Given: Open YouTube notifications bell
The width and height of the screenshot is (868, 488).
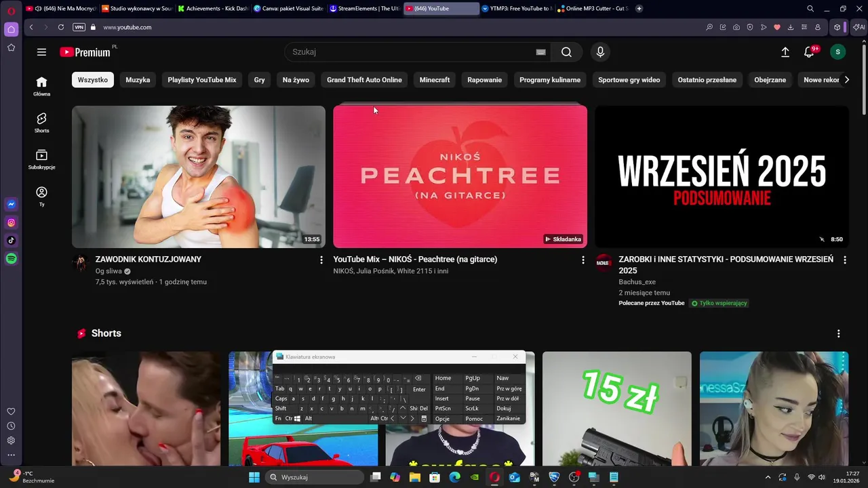Looking at the screenshot, I should pos(809,52).
